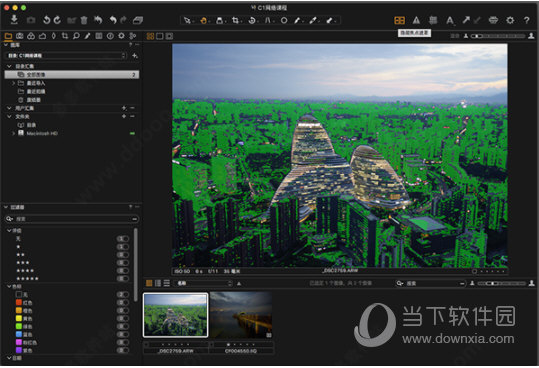539x368 pixels.
Task: Select the orange Pan hand tool
Action: [x=203, y=21]
